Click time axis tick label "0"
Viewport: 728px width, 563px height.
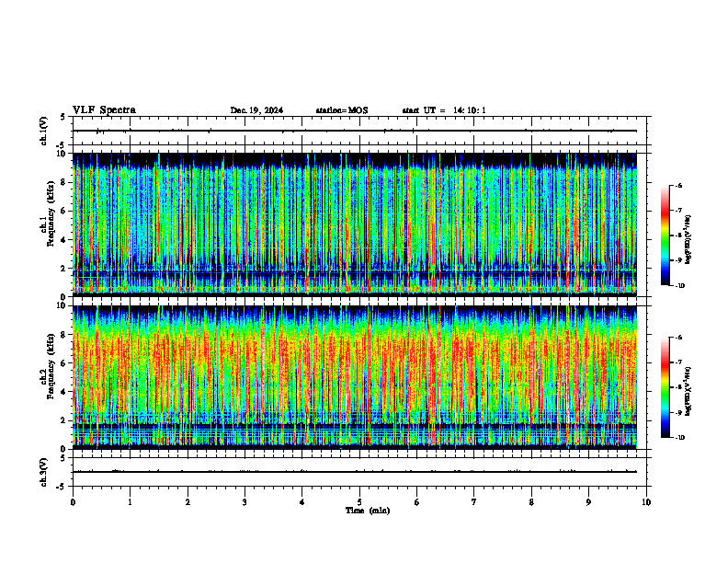coord(73,502)
